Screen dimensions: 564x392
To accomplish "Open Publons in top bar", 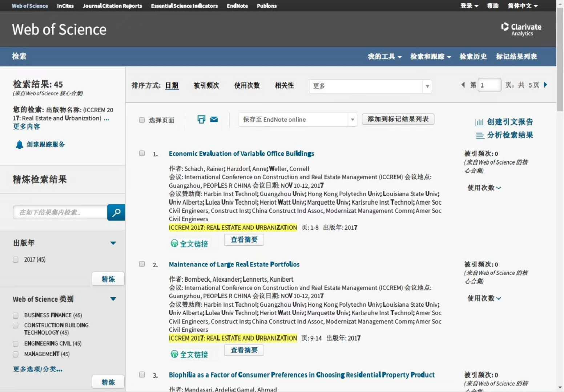I will (267, 6).
